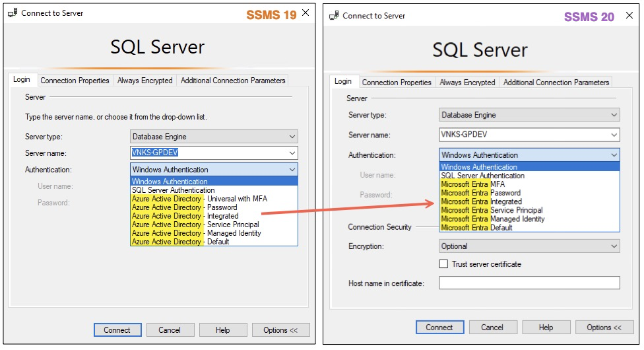Select Azure Active Directory - Managed Identity option
Screen dimensions: 644x350
(x=214, y=233)
